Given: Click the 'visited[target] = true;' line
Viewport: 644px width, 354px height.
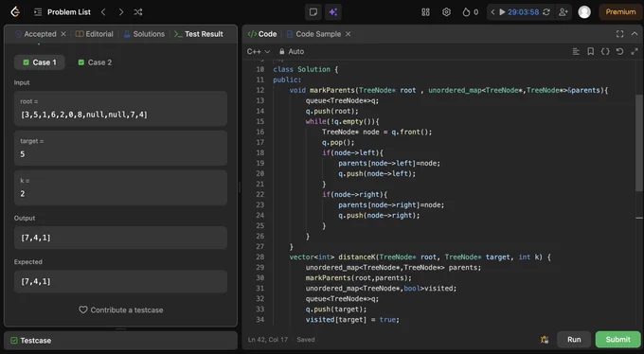Looking at the screenshot, I should (x=352, y=320).
